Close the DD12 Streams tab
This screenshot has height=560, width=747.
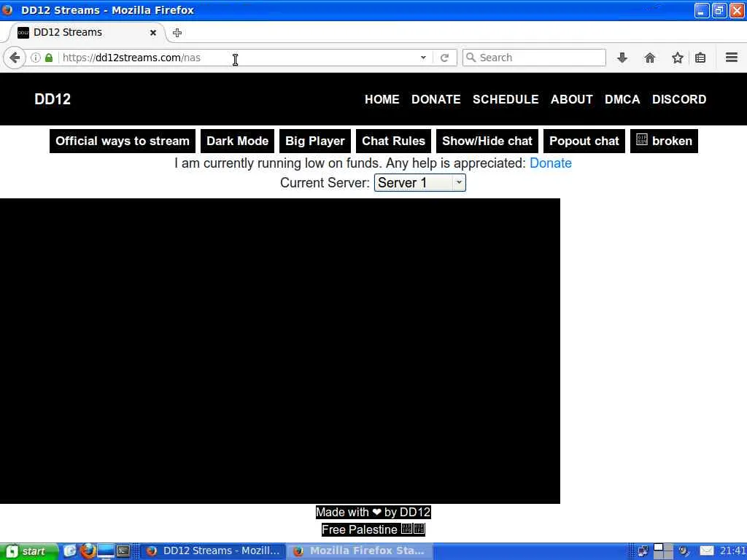click(153, 32)
